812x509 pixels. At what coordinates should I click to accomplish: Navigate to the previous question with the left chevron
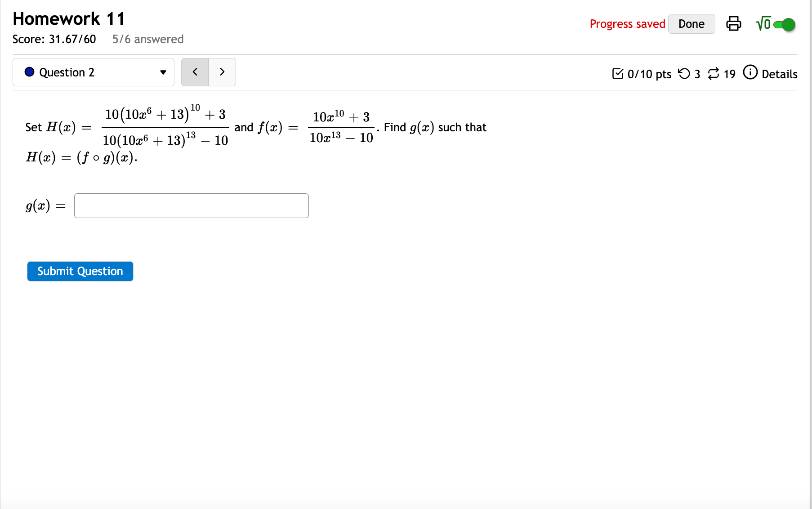point(195,72)
